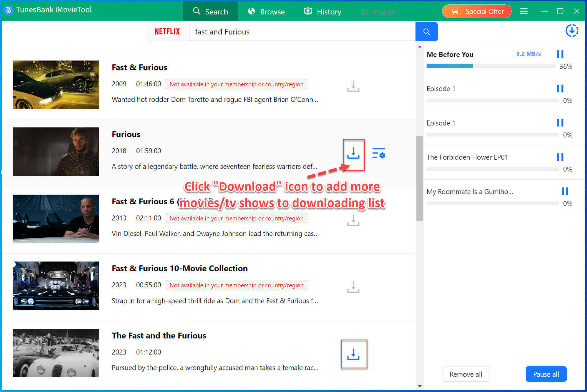This screenshot has height=392, width=587.
Task: Click the Furious movie thumbnail
Action: tap(56, 152)
